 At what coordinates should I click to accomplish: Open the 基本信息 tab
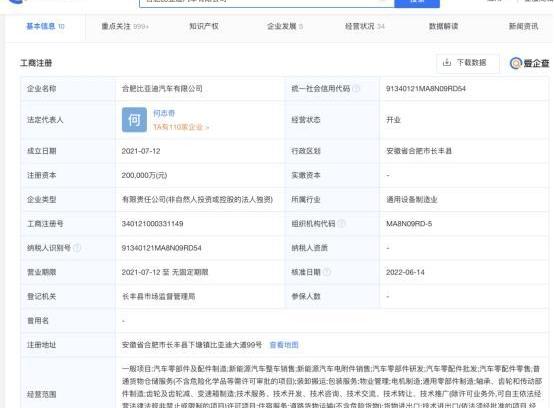coord(45,26)
